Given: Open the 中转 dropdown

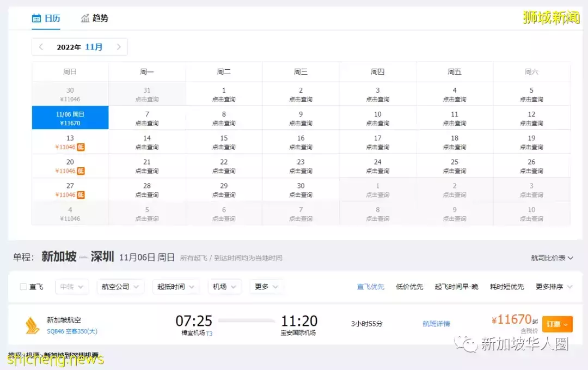Looking at the screenshot, I should 71,287.
